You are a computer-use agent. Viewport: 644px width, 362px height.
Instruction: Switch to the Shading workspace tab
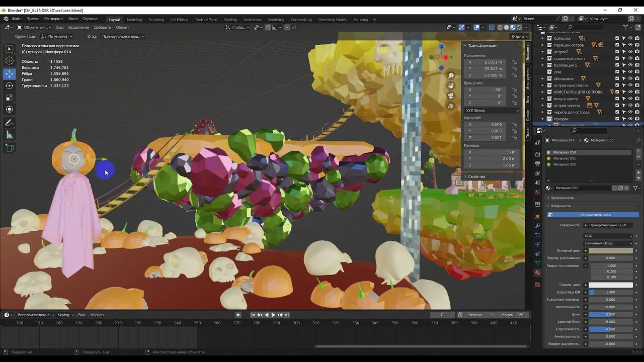coord(230,20)
